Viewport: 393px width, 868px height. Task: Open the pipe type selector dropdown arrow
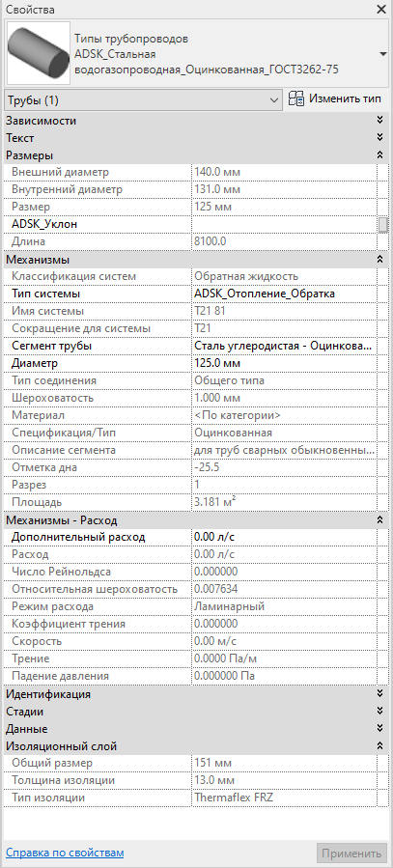click(x=383, y=54)
